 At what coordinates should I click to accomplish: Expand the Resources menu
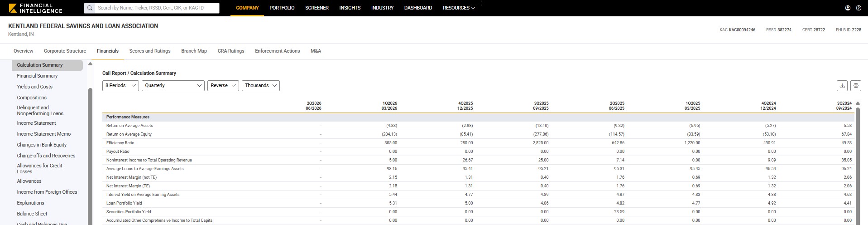tap(459, 8)
